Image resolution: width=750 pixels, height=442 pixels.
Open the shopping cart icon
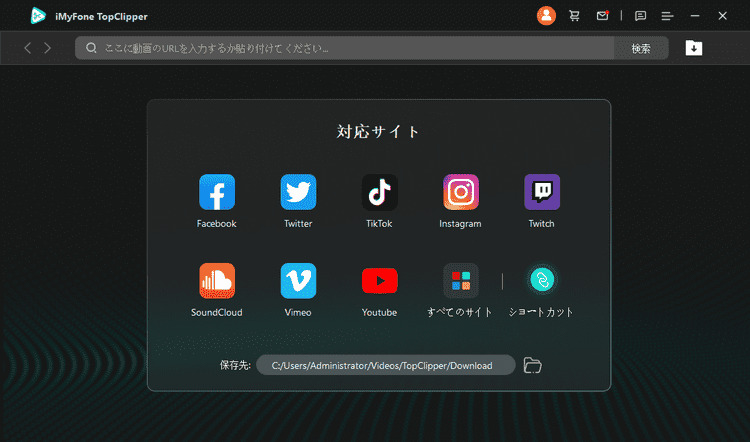click(574, 16)
